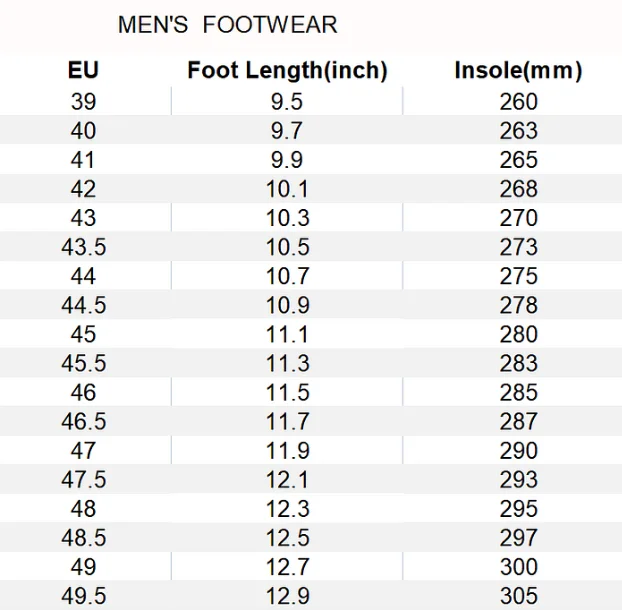
Task: Click the 9.7 foot length value
Action: [287, 130]
